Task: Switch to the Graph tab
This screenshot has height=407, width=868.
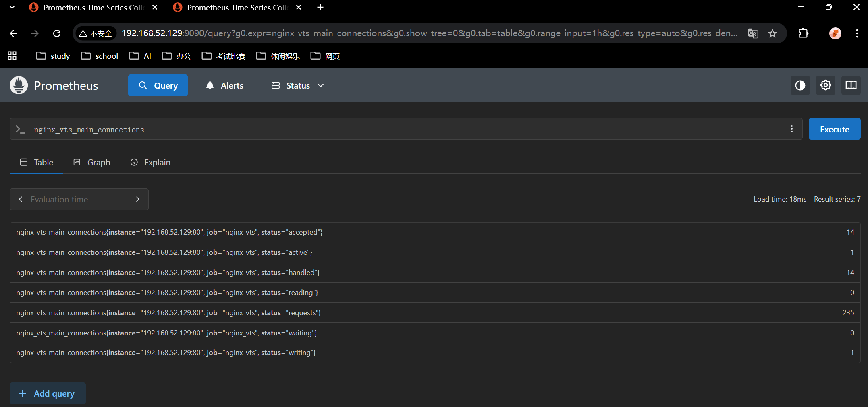Action: pos(92,162)
